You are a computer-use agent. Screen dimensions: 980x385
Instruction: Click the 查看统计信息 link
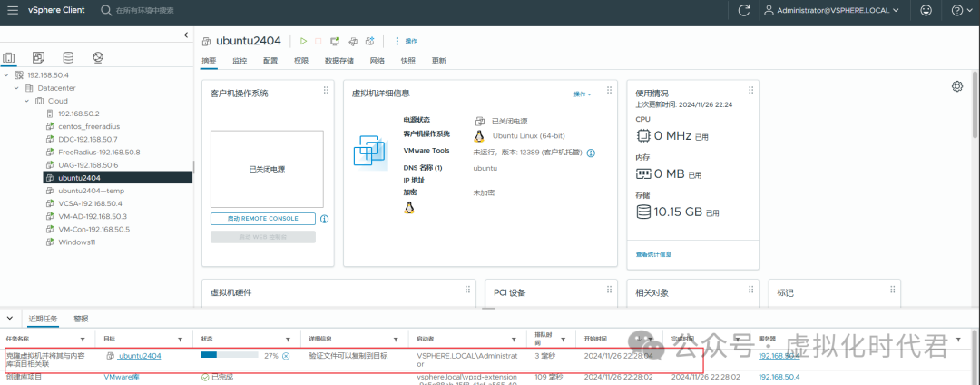click(x=653, y=254)
